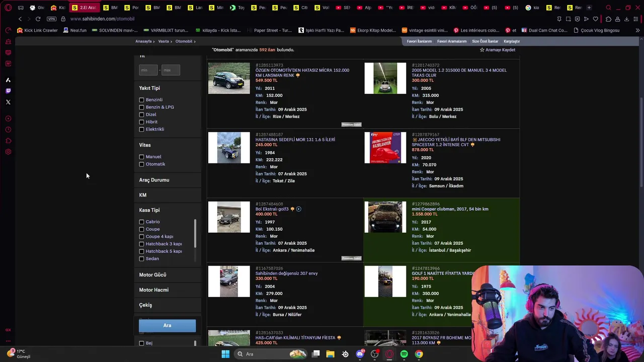Check the Bej color checkbox
This screenshot has width=644, height=362.
pyautogui.click(x=141, y=343)
